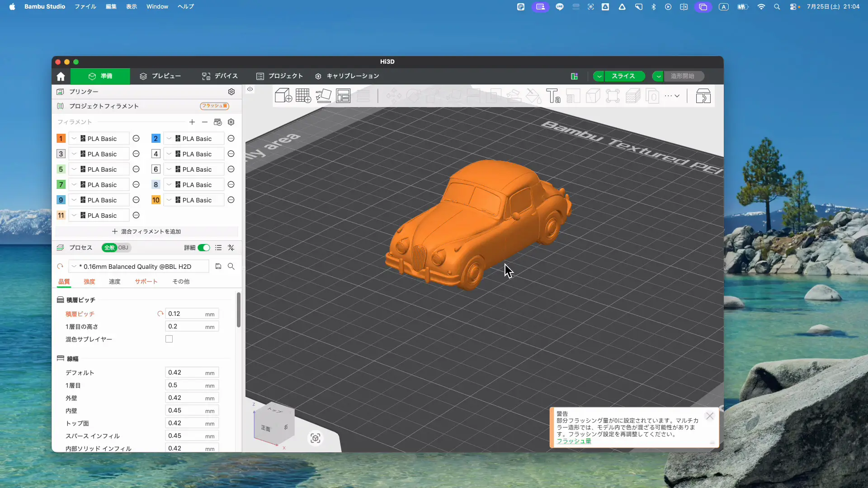
Task: Add a filament with plus icon
Action: pos(192,122)
